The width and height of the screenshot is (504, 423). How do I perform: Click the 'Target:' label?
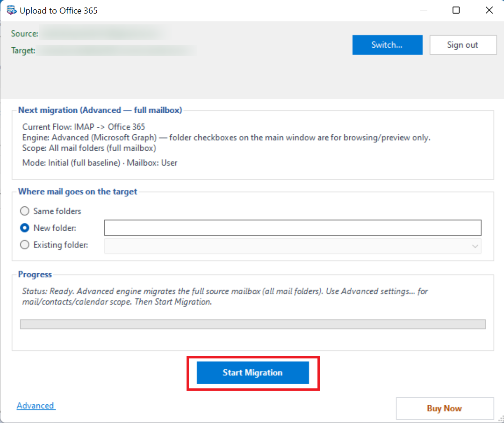pyautogui.click(x=23, y=51)
